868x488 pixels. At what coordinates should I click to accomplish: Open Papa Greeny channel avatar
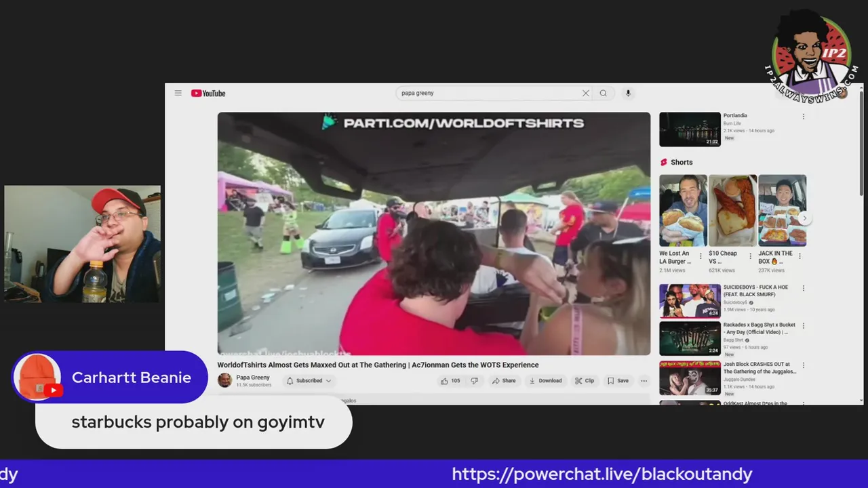(x=224, y=380)
